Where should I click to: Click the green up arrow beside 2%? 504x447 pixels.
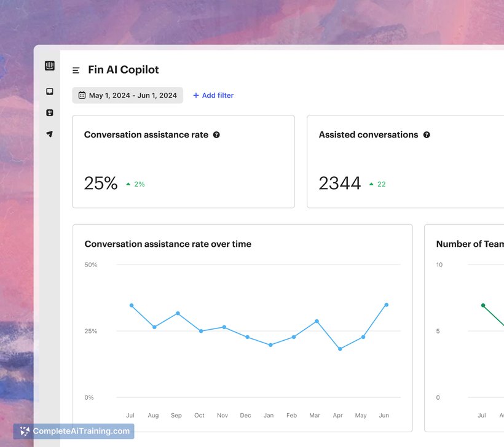click(x=128, y=184)
